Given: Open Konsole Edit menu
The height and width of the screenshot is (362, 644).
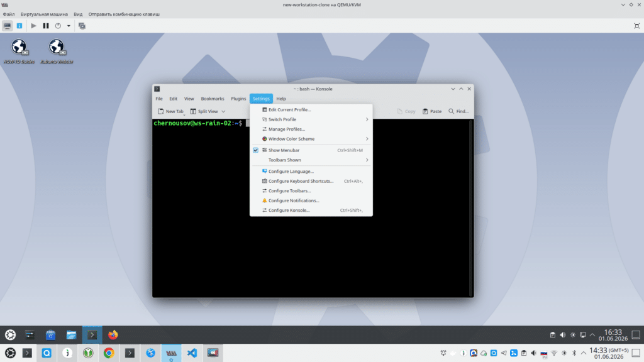Looking at the screenshot, I should tap(174, 99).
